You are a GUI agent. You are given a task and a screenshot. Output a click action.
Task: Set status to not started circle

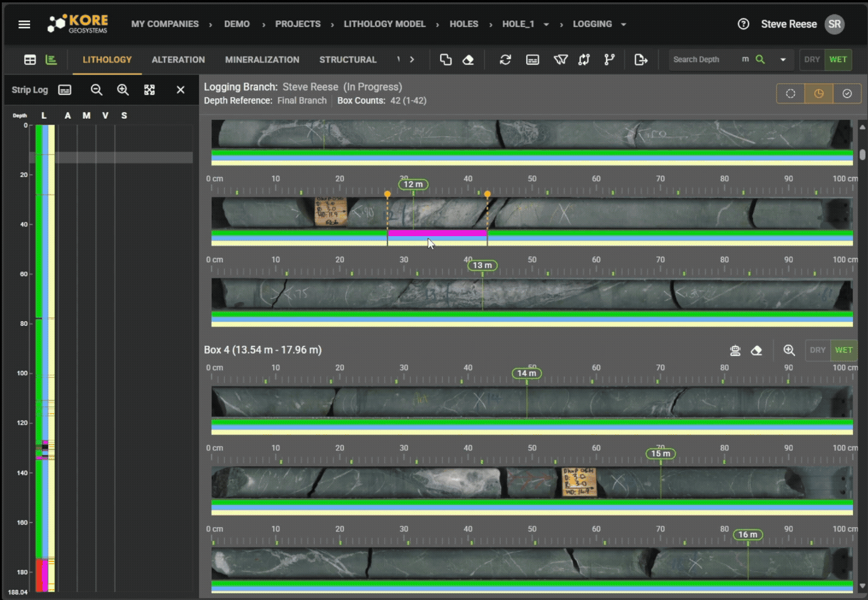pyautogui.click(x=791, y=93)
